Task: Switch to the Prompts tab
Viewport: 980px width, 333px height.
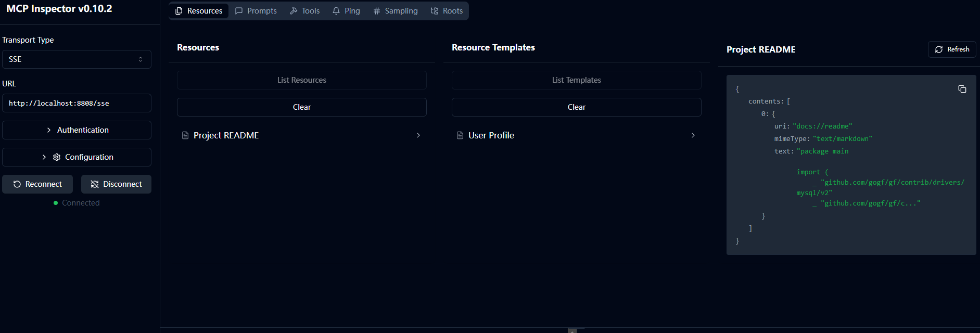Action: pos(256,11)
